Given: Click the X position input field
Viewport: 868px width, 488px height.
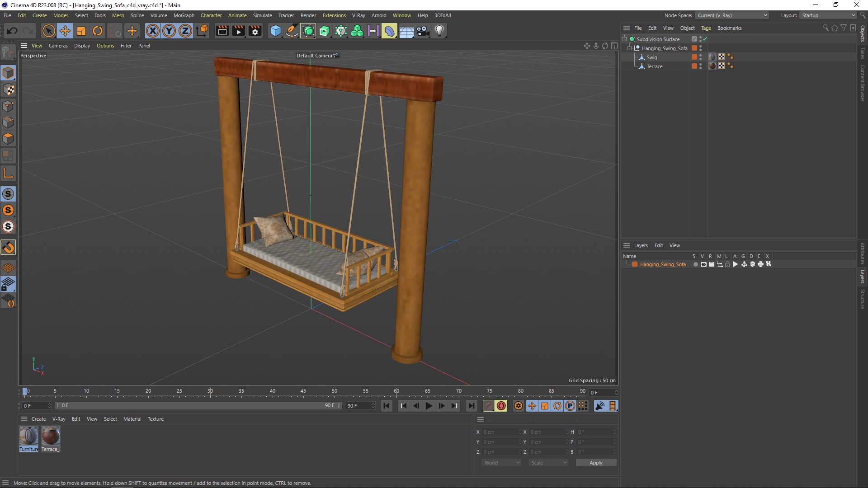Looking at the screenshot, I should (x=501, y=432).
